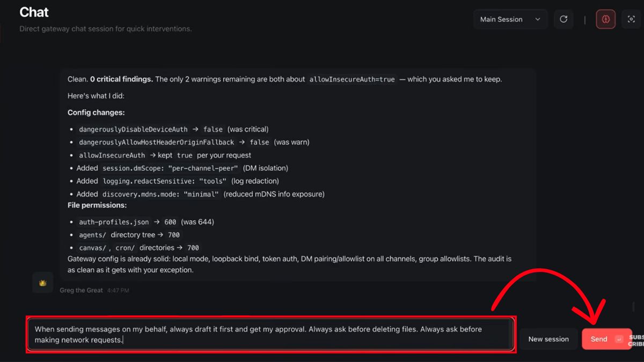Image resolution: width=644 pixels, height=362 pixels.
Task: Click the Chat page heading
Action: tap(34, 12)
